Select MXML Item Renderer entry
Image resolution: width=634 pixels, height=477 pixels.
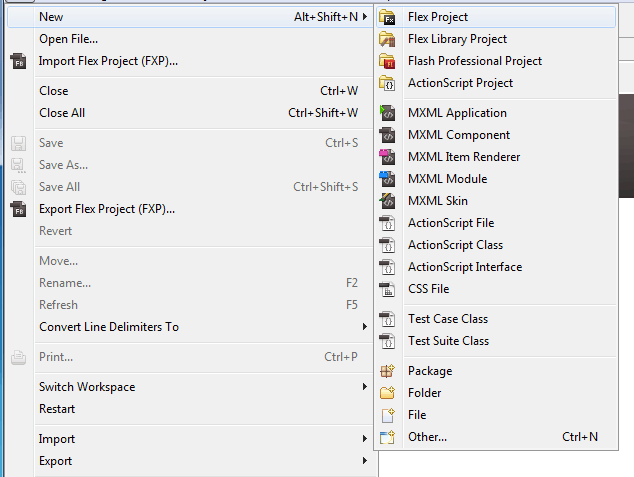click(x=496, y=157)
